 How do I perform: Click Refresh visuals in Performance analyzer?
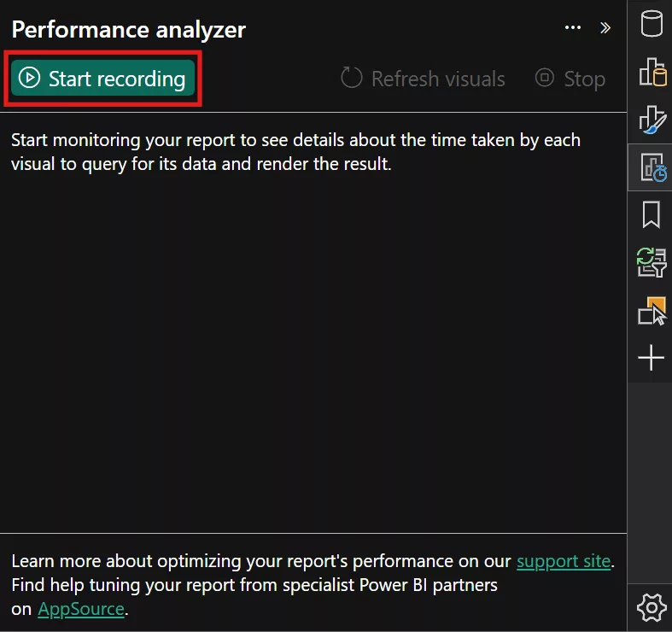[x=423, y=79]
